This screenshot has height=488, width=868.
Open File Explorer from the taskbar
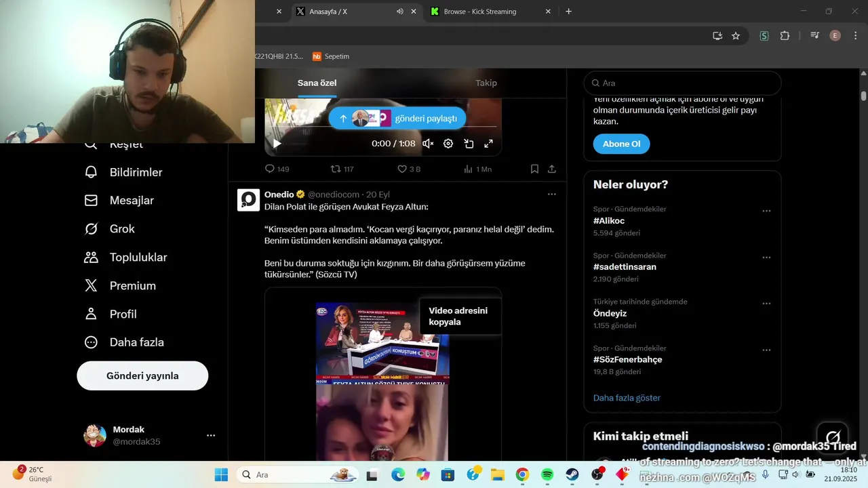click(497, 474)
